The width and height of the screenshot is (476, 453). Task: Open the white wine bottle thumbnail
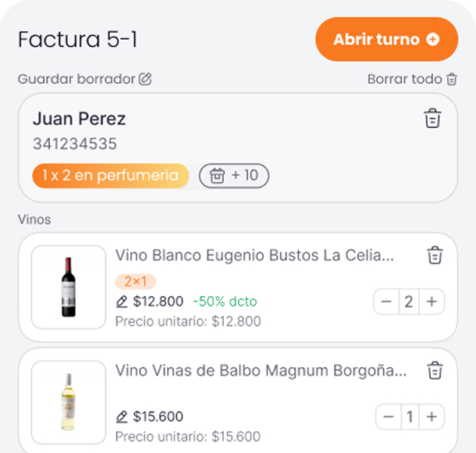click(x=69, y=401)
